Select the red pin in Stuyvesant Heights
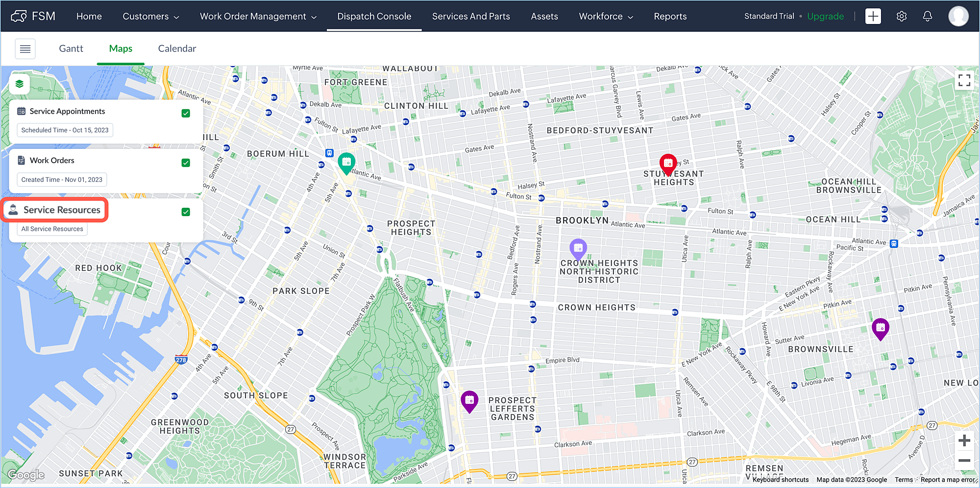Image resolution: width=980 pixels, height=488 pixels. coord(668,165)
